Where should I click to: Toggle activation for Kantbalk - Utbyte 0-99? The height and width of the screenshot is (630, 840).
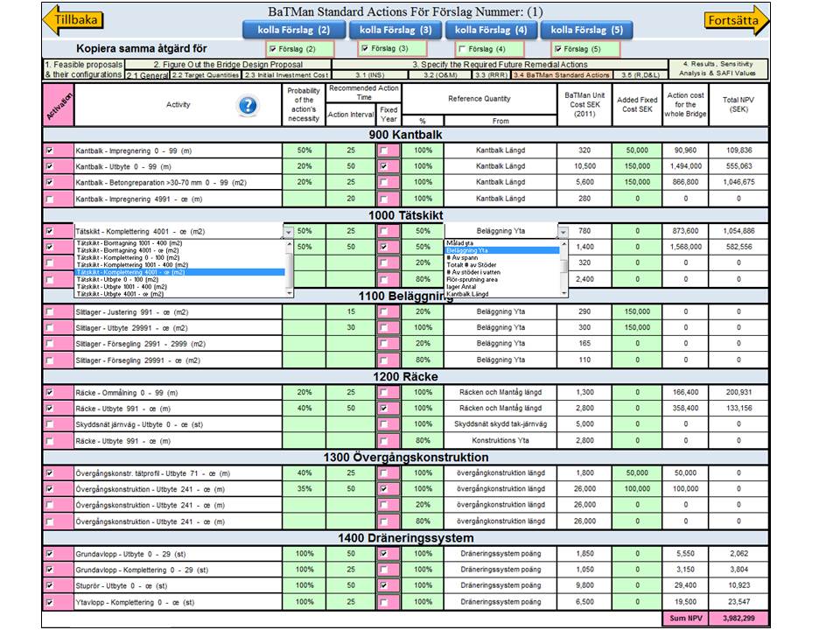click(x=50, y=166)
